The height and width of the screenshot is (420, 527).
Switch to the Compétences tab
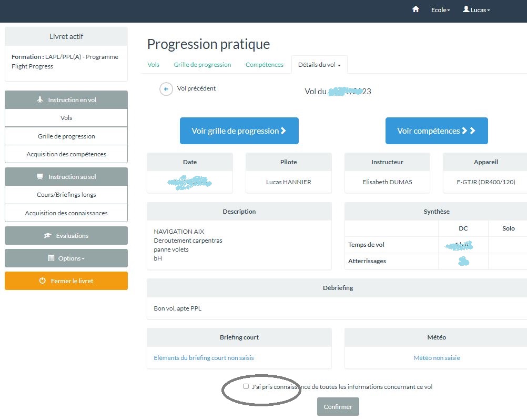(x=264, y=65)
